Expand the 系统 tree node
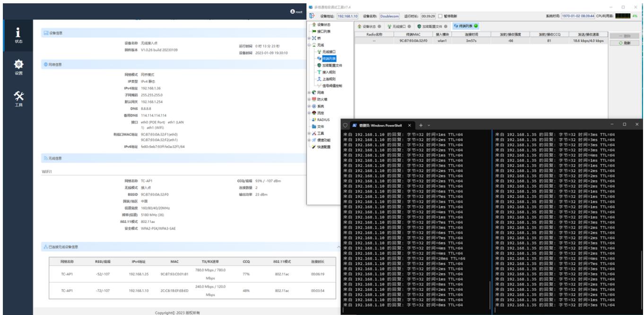The width and height of the screenshot is (644, 315). 309,106
